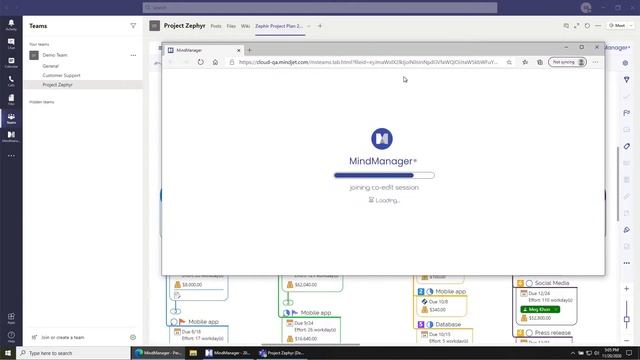Open tab conversation icon in Teams
Image resolution: width=640 pixels, height=360 pixels.
pyautogui.click(x=566, y=26)
